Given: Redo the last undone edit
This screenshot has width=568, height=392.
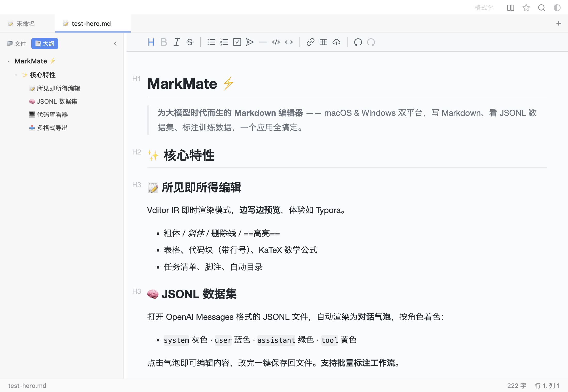Looking at the screenshot, I should click(x=371, y=42).
